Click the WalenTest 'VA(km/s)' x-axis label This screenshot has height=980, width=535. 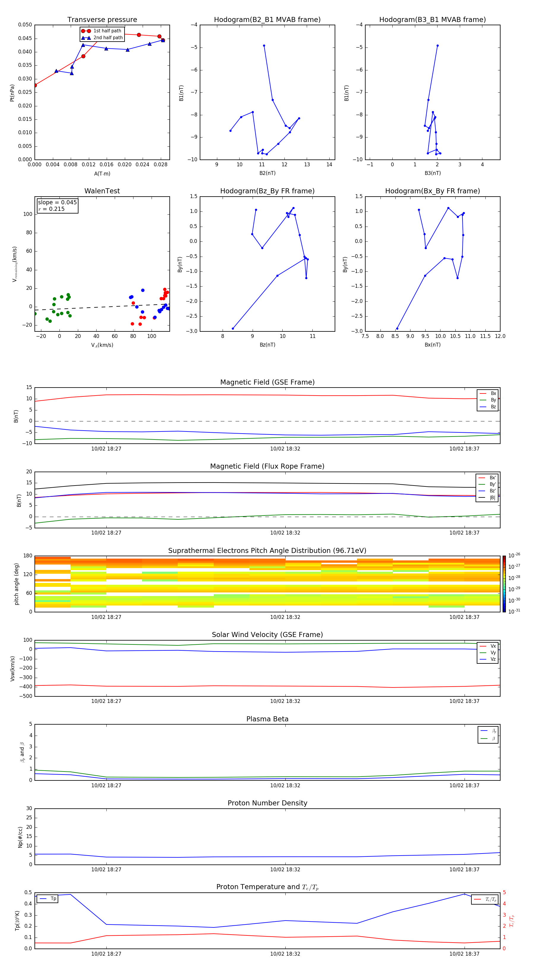102,345
